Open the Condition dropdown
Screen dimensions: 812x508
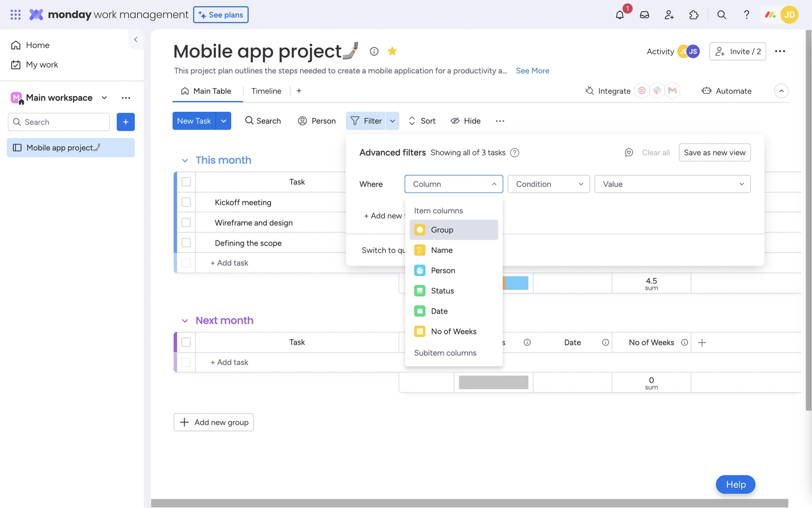pos(549,184)
